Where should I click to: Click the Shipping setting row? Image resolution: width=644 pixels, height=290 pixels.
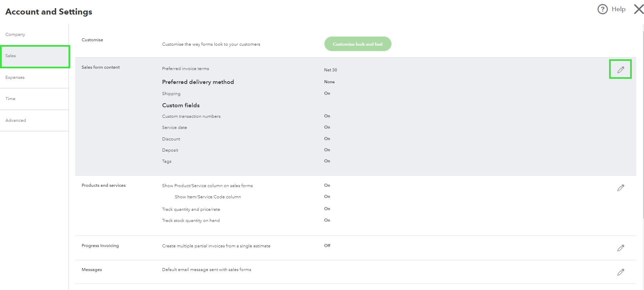pos(171,94)
